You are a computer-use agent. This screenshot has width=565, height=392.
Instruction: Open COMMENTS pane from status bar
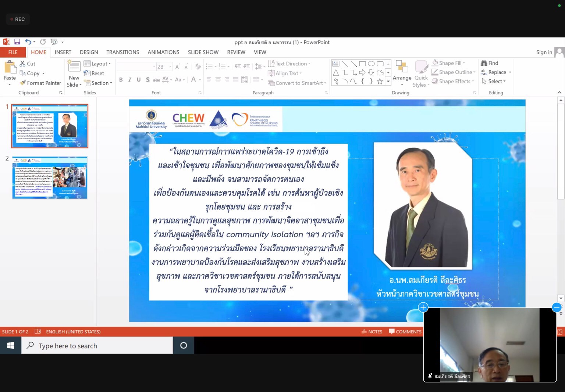pos(405,332)
